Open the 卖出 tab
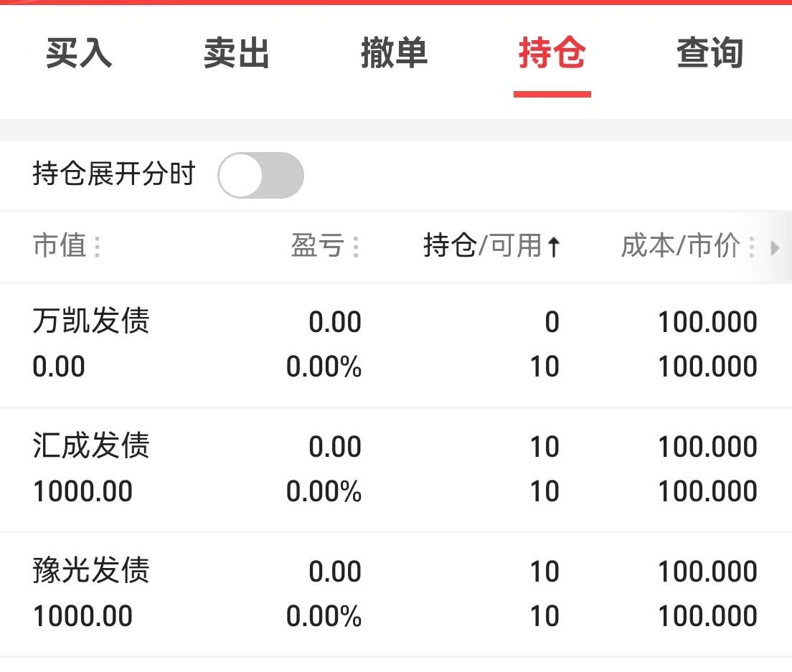Image resolution: width=792 pixels, height=672 pixels. click(x=236, y=54)
